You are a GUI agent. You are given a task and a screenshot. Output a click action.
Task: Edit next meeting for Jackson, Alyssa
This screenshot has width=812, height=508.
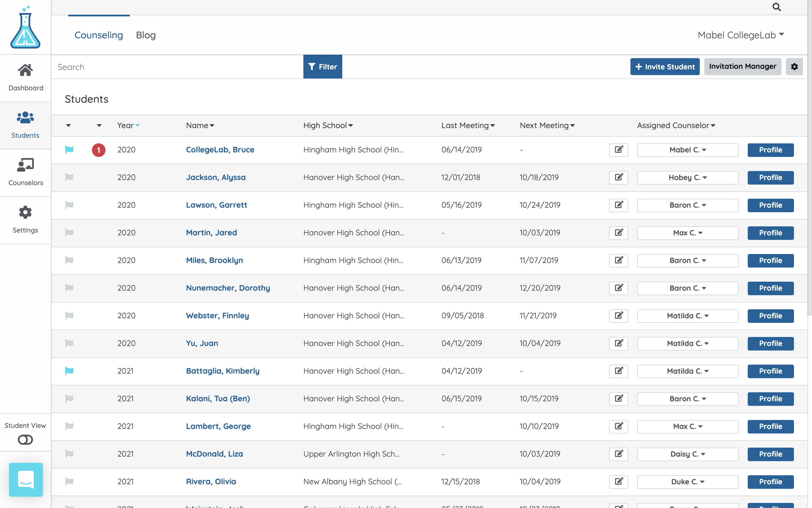pos(618,178)
